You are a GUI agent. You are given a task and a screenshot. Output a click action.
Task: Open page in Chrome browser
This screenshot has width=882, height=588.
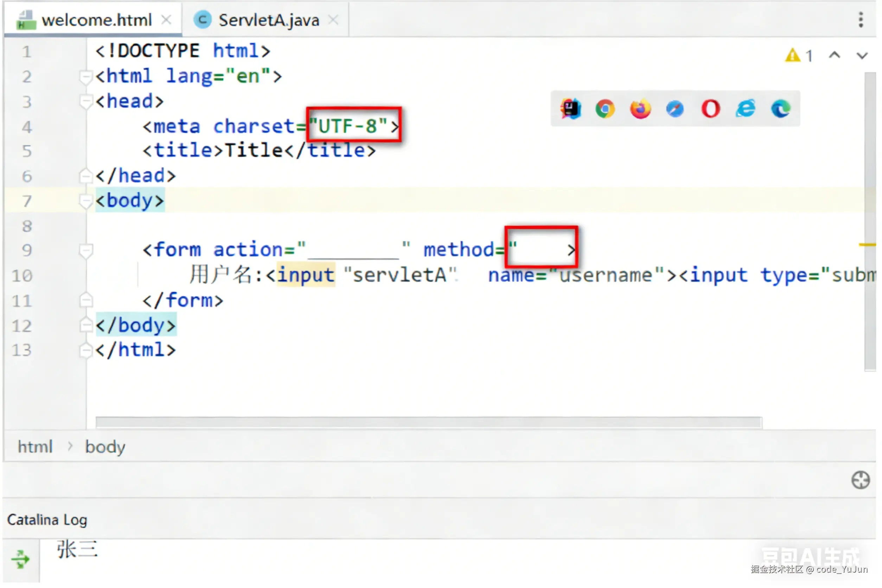tap(605, 109)
